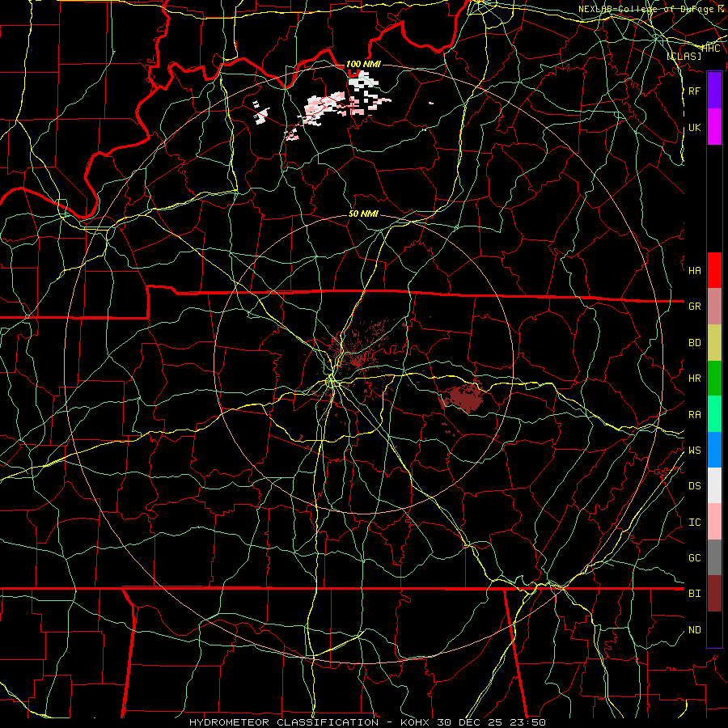728x728 pixels.
Task: Click the RF legend label
Action: tap(694, 91)
